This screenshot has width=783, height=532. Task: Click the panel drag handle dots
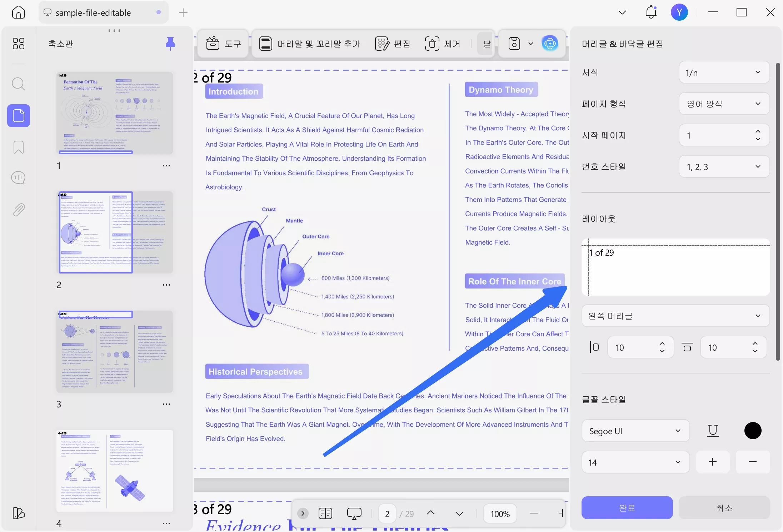click(x=114, y=31)
